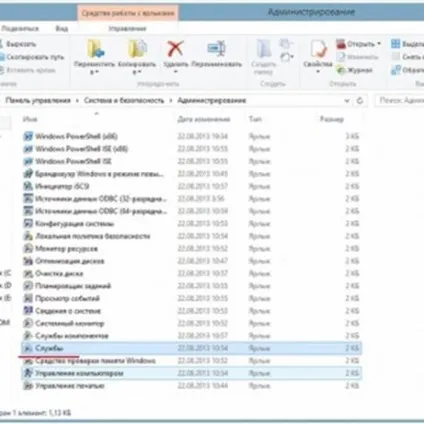This screenshot has width=424, height=424.
Task: Click the Службы (Services) shortcut icon
Action: [x=28, y=348]
